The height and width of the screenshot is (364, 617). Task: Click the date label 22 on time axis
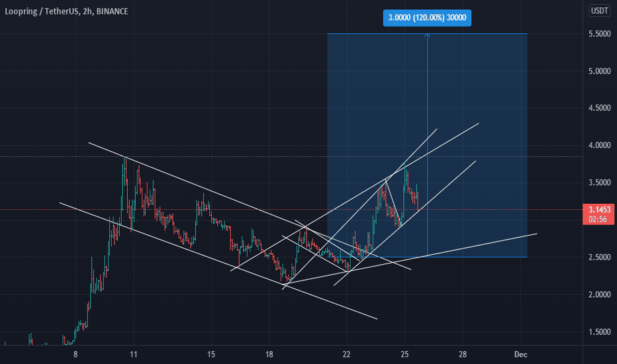coord(346,355)
